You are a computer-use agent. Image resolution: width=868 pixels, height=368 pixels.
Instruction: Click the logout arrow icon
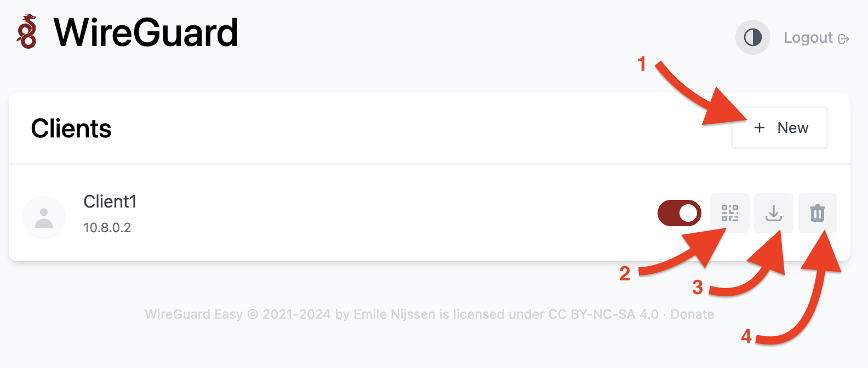[844, 39]
